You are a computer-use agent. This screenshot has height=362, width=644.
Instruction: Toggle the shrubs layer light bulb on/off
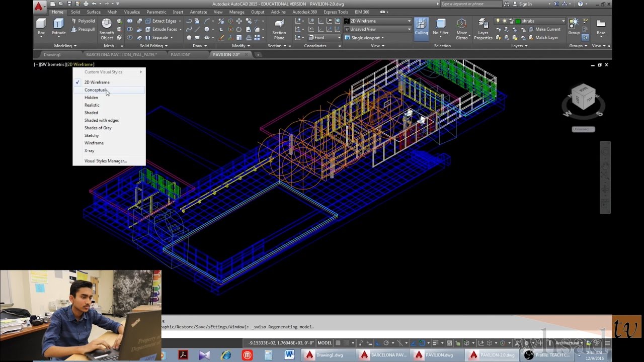498,21
